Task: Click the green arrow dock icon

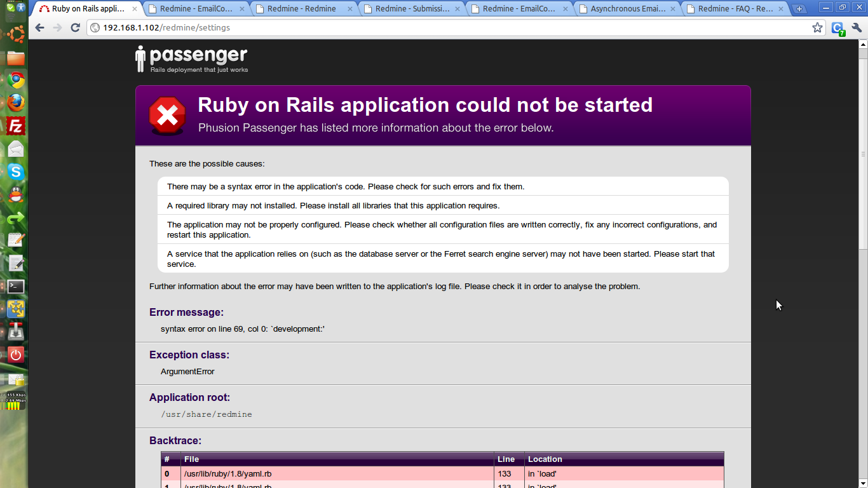Action: (x=16, y=218)
